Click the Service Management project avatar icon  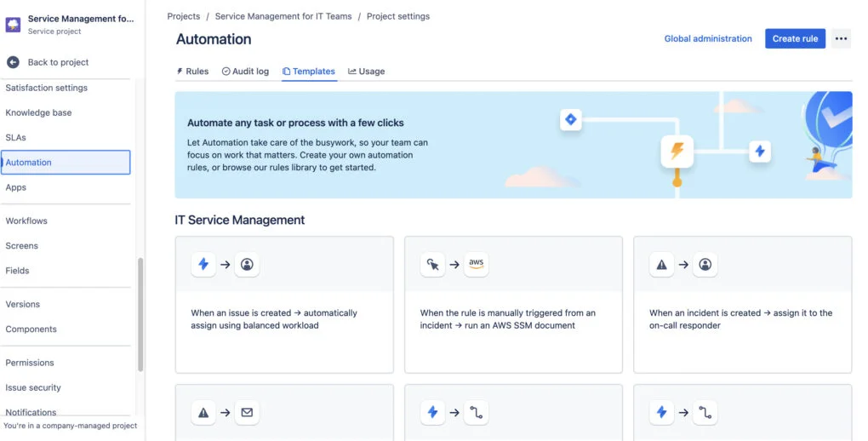(14, 25)
